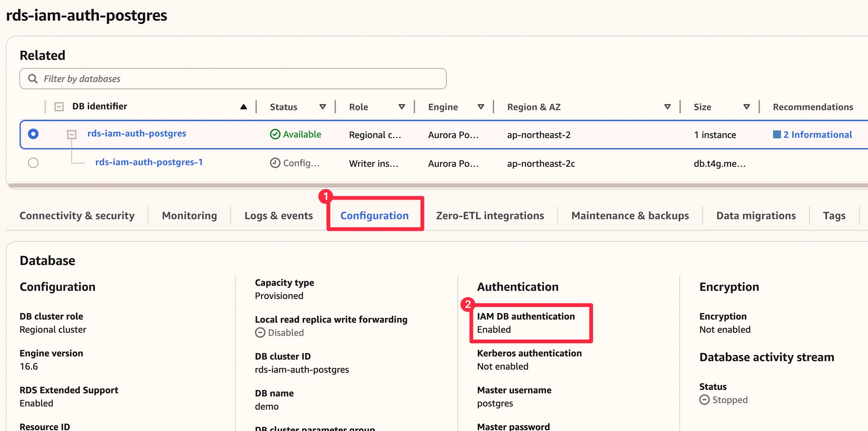Open the rds-iam-auth-postgres cluster link
This screenshot has width=868, height=431.
click(x=137, y=133)
